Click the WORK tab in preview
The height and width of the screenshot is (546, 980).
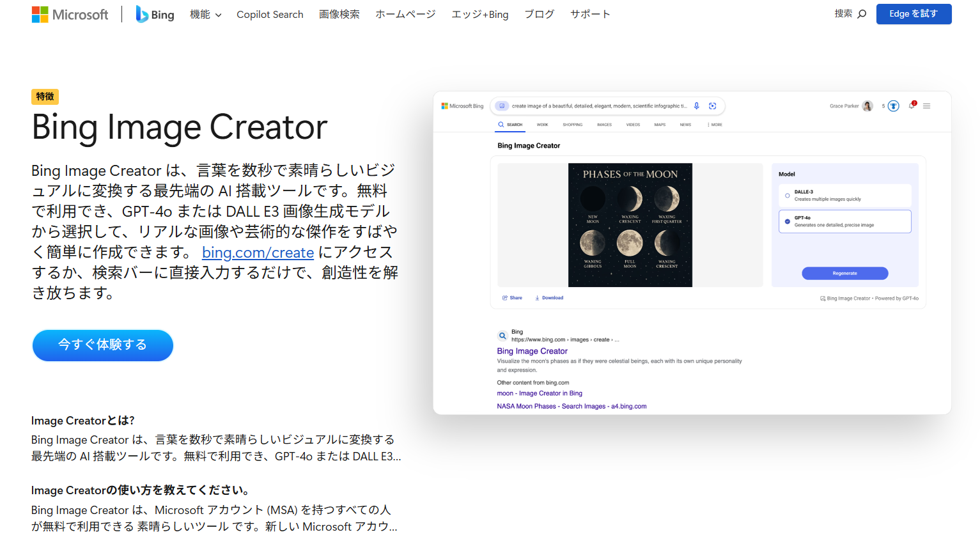543,125
